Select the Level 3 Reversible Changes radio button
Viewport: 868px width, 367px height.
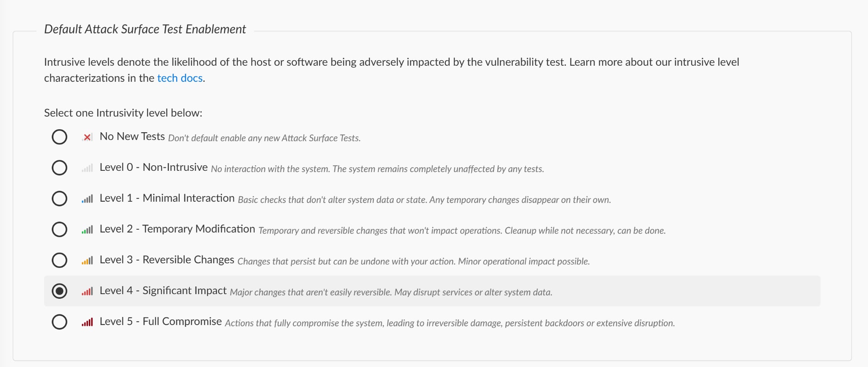pyautogui.click(x=59, y=260)
